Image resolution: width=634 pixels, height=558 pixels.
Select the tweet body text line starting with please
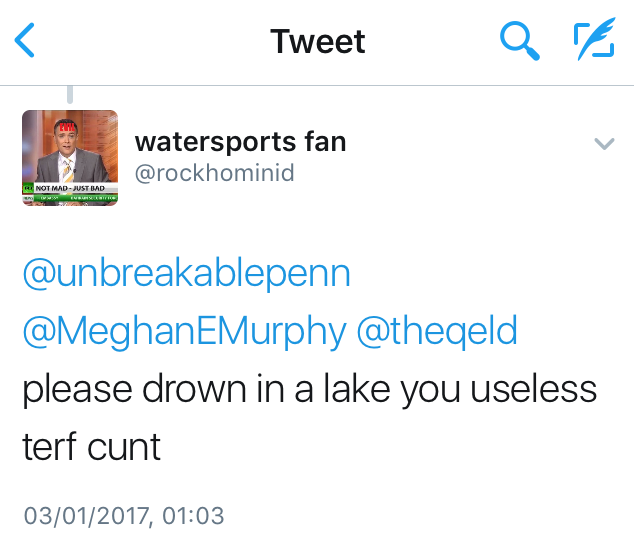[310, 389]
